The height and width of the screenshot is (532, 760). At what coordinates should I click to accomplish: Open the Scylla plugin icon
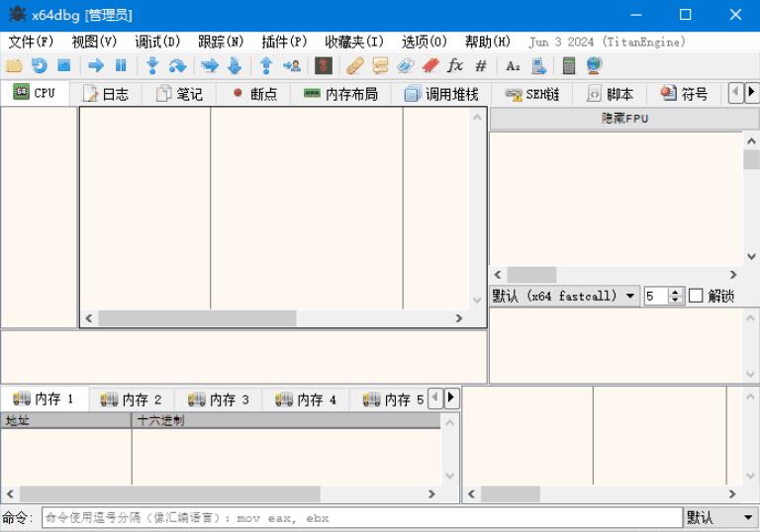pyautogui.click(x=324, y=65)
